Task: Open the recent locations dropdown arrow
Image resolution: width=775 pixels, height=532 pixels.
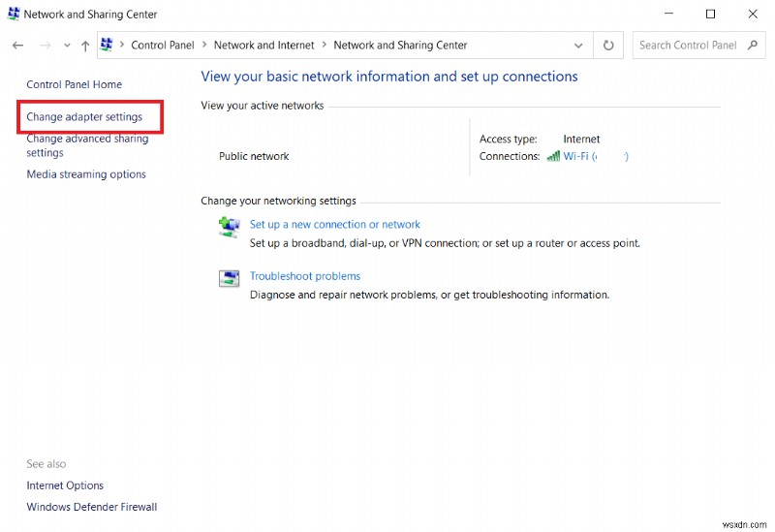Action: tap(67, 46)
